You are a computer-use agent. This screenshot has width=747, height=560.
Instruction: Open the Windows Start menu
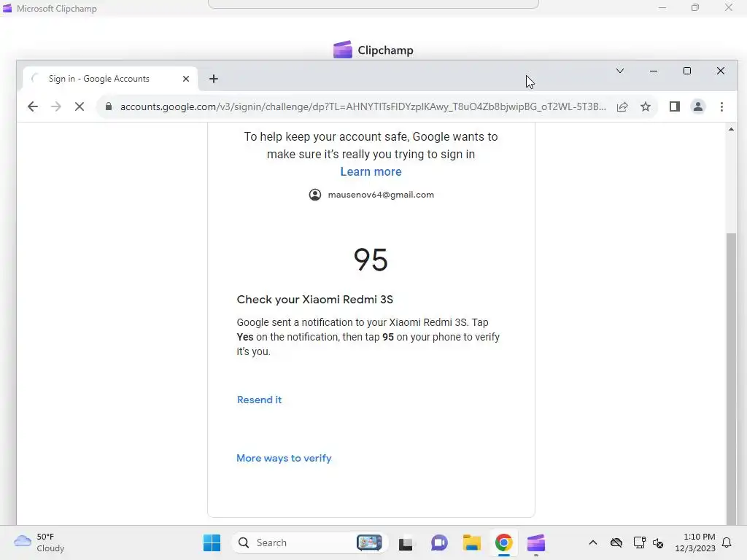(x=212, y=542)
